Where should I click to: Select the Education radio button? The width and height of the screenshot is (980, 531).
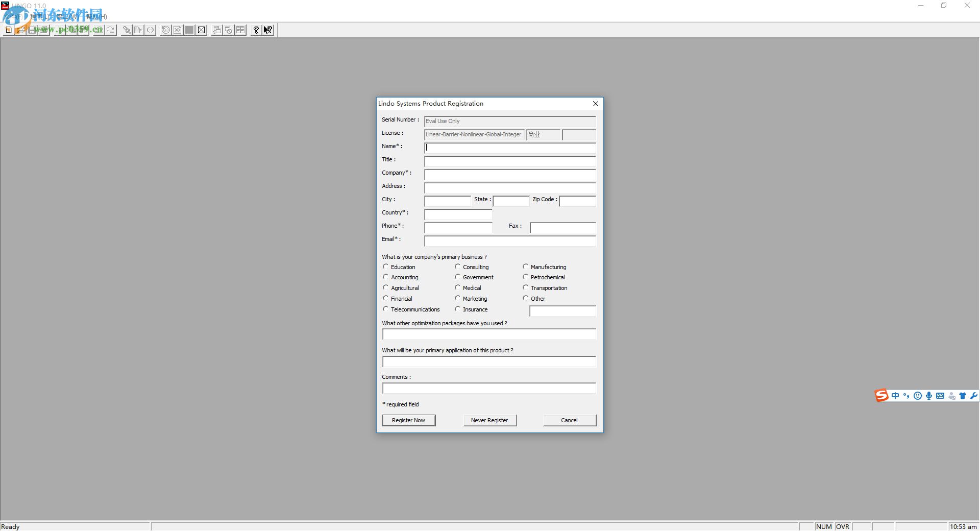pyautogui.click(x=386, y=267)
